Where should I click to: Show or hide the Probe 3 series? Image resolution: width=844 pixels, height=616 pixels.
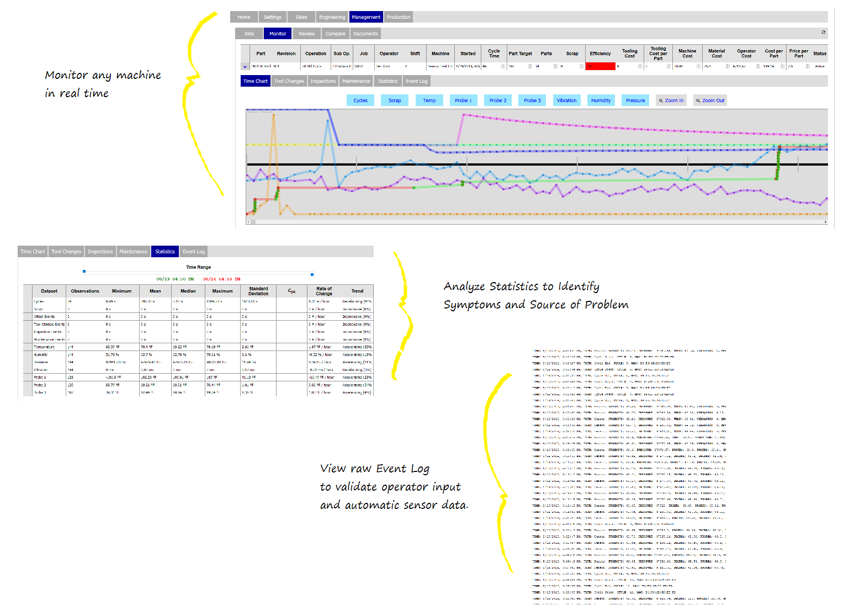pyautogui.click(x=533, y=100)
